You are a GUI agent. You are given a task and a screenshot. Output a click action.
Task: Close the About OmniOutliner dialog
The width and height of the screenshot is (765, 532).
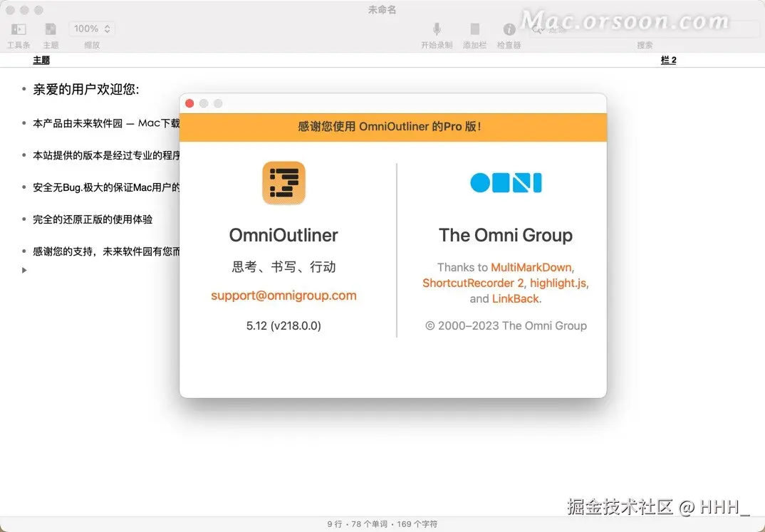(x=189, y=103)
